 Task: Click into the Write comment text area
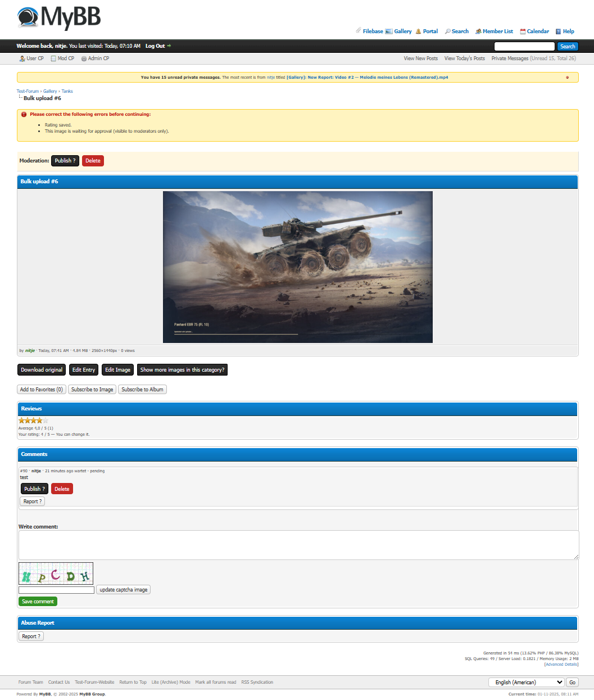(x=298, y=545)
